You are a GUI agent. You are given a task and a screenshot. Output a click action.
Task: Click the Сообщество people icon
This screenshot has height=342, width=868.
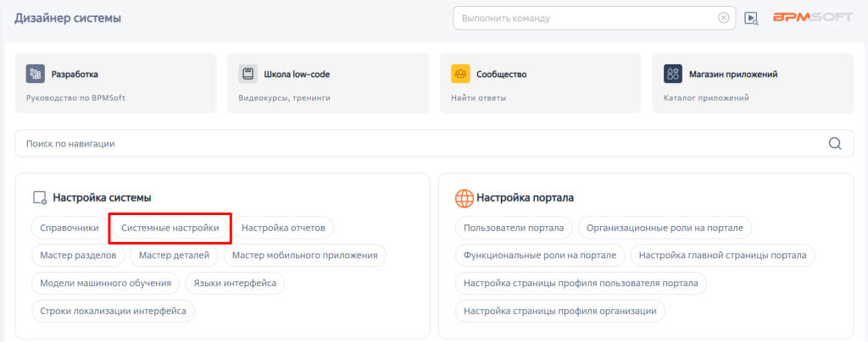[460, 74]
